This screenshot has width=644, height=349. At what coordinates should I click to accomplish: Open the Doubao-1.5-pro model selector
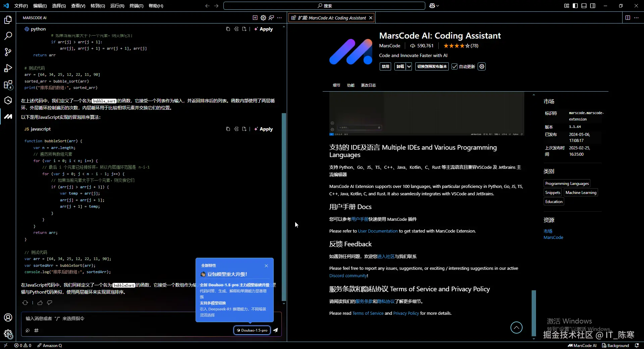[x=252, y=330]
